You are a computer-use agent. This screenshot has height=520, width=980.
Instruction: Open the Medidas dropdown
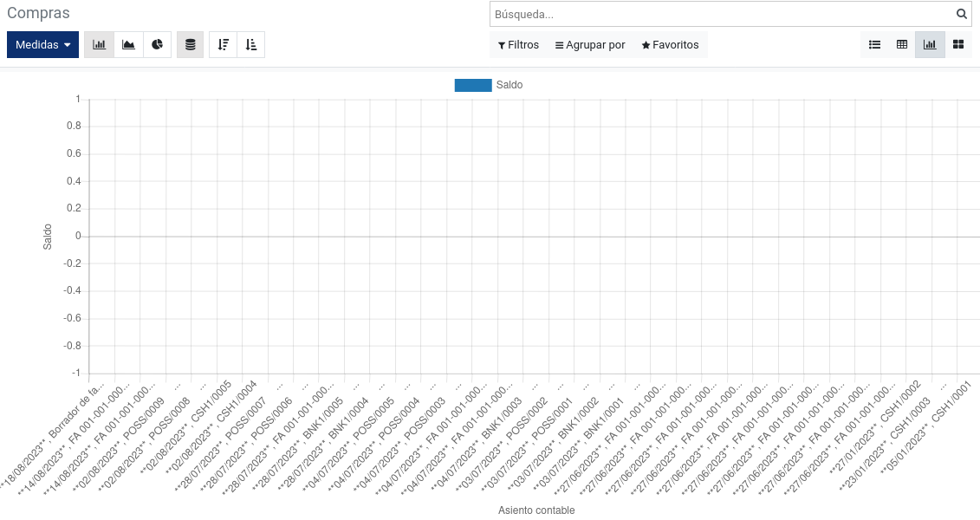click(x=42, y=44)
